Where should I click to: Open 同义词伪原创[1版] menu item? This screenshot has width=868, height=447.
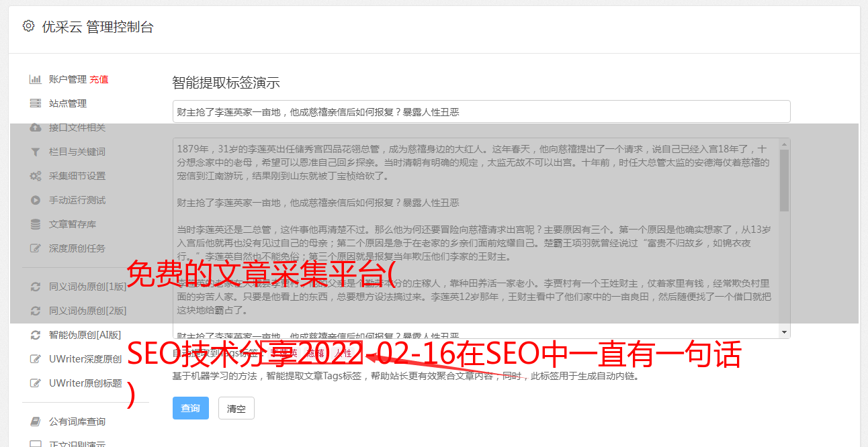coord(87,287)
